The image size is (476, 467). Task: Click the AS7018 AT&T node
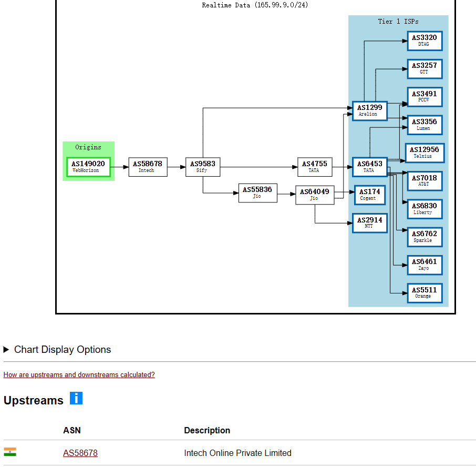click(425, 181)
